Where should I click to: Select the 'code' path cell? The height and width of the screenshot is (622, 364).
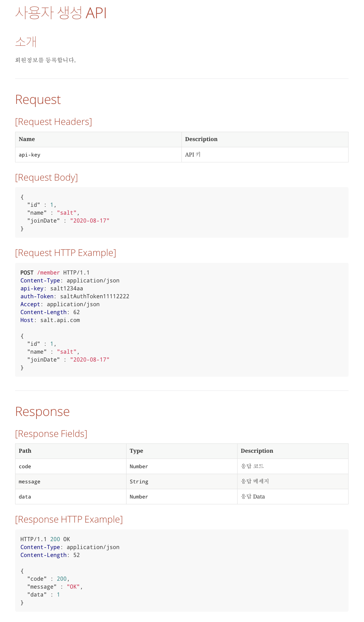click(71, 466)
